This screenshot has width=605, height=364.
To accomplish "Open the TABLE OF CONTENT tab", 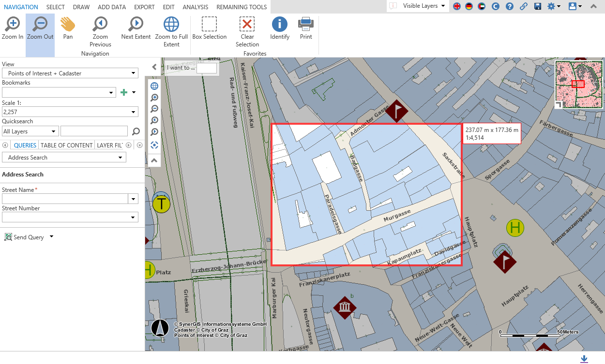I will (66, 145).
